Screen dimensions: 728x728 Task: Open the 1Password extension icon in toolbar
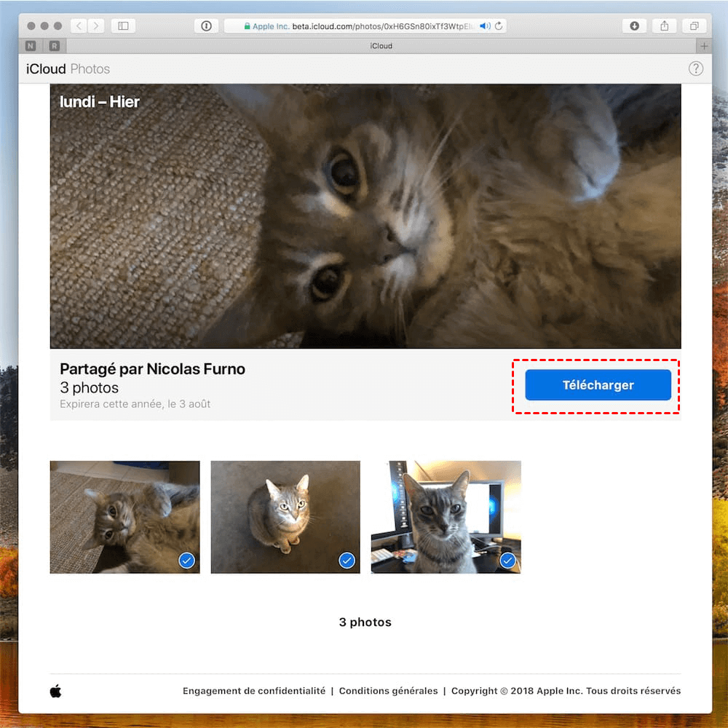point(206,26)
